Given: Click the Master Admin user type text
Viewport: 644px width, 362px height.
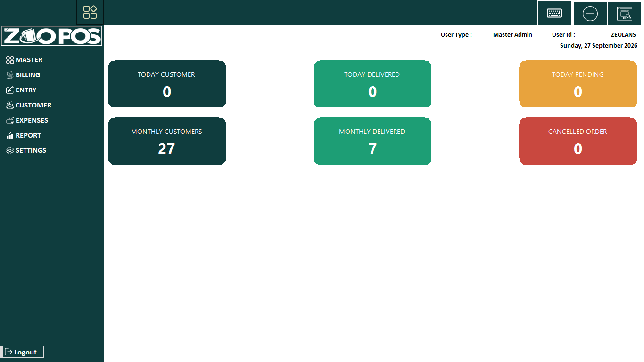Looking at the screenshot, I should coord(512,34).
